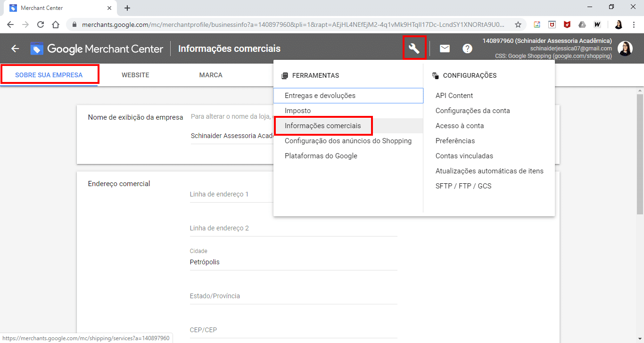This screenshot has width=644, height=343.
Task: Click the Chrome profile avatar in toolbar
Action: (619, 24)
